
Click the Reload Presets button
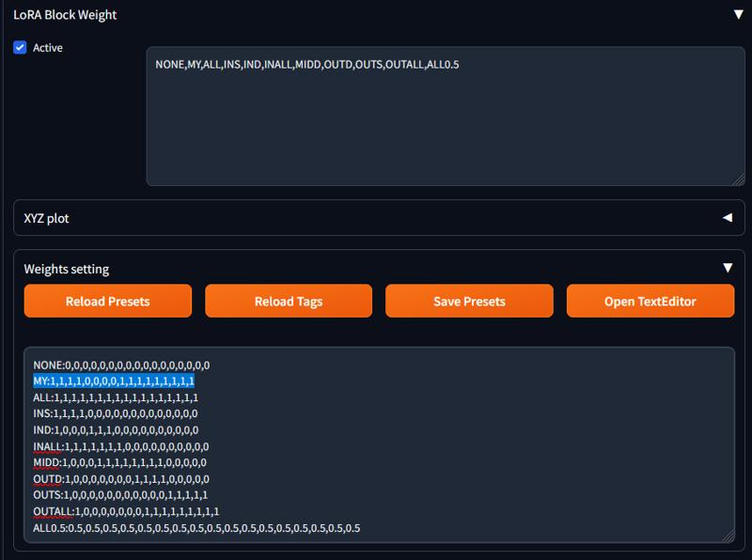point(108,301)
